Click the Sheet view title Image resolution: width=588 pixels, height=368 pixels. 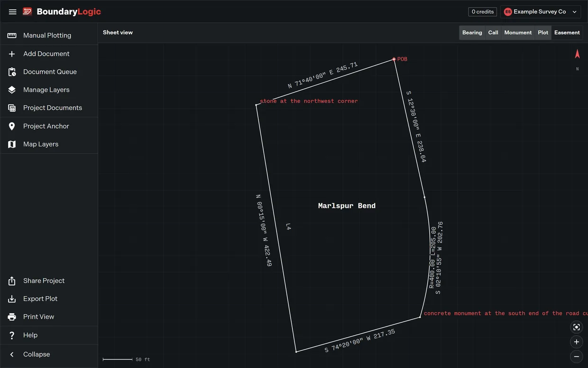(118, 33)
